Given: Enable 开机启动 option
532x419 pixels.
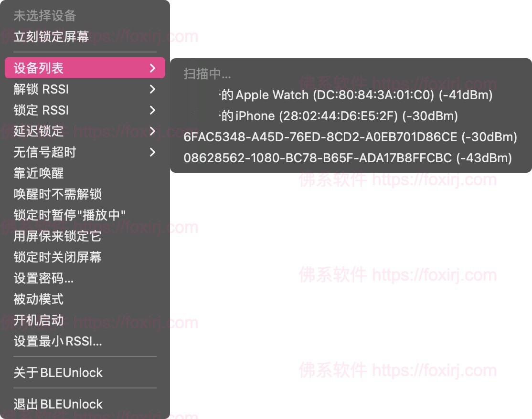Looking at the screenshot, I should (x=39, y=320).
